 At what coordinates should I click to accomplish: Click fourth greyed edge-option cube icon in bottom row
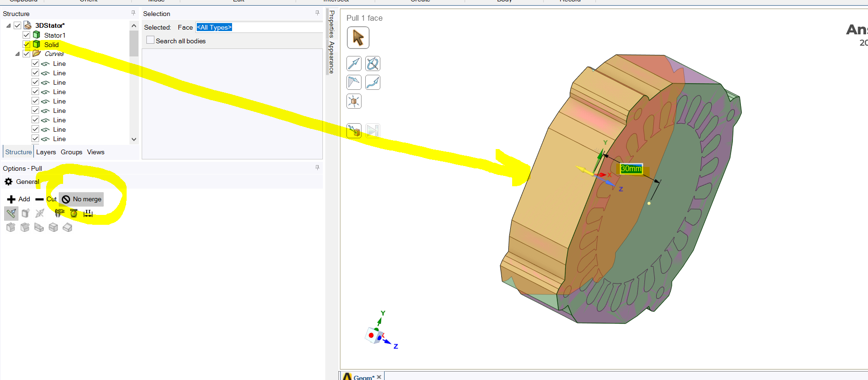(53, 228)
